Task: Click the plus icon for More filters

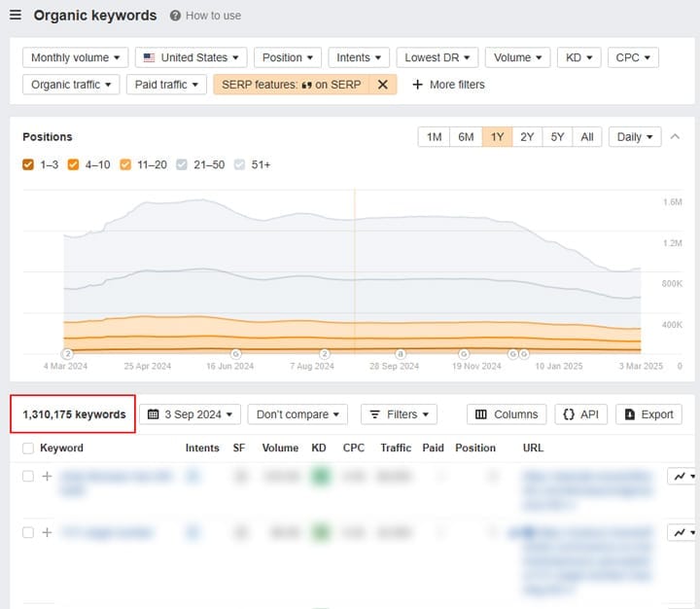Action: [417, 85]
